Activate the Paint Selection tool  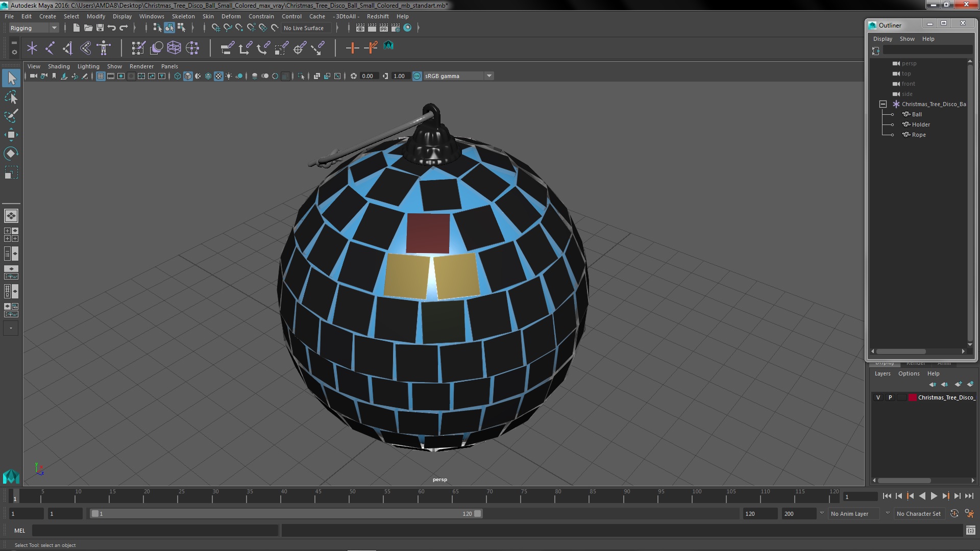tap(11, 116)
